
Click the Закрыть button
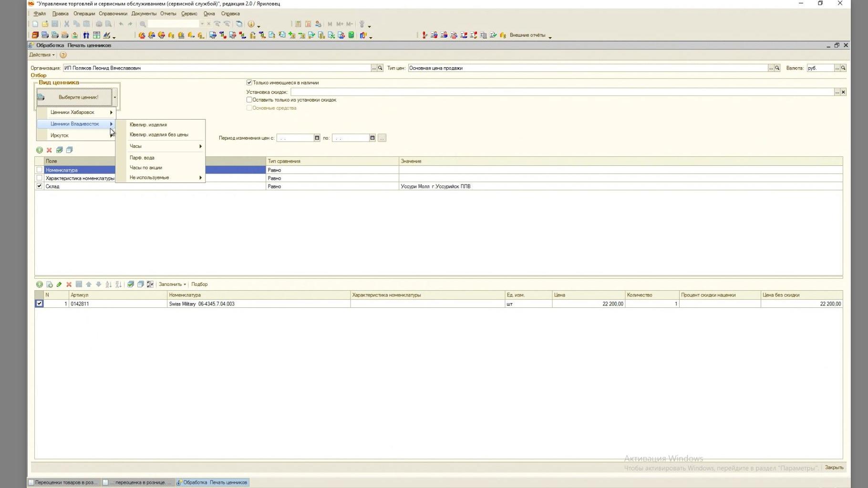pyautogui.click(x=834, y=468)
